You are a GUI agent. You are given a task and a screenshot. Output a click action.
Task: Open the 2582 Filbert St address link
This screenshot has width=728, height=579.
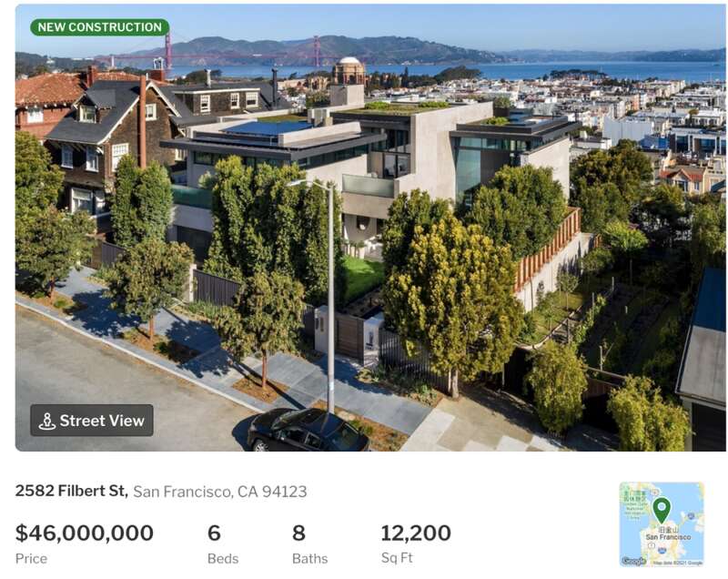[x=71, y=491]
